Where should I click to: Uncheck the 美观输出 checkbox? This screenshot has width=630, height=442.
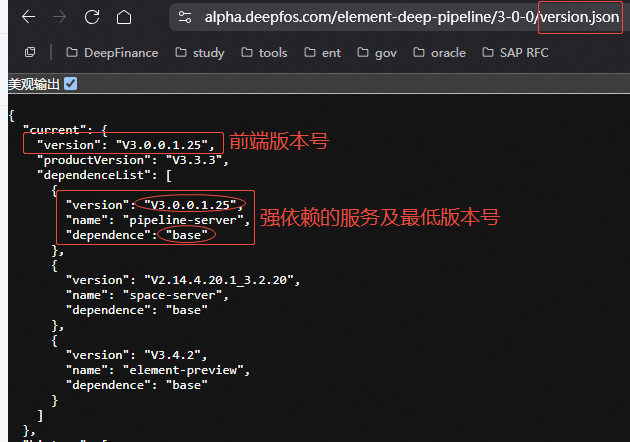[71, 85]
